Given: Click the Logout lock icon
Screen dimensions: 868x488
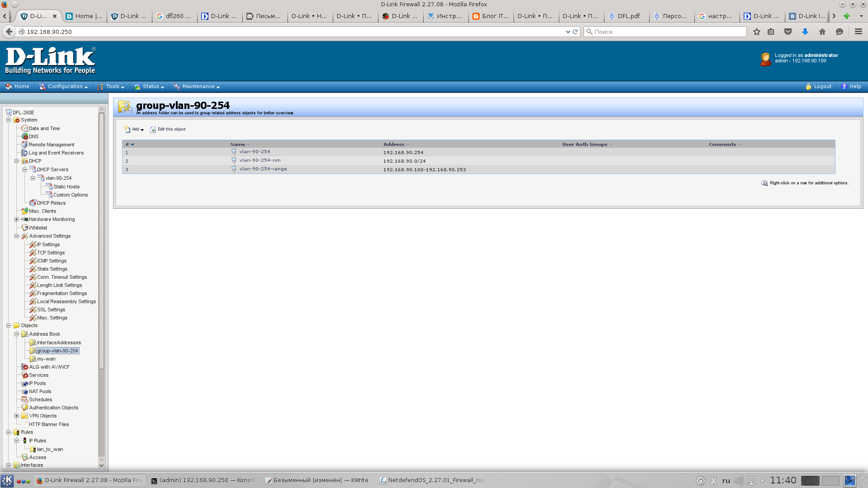Looking at the screenshot, I should (808, 87).
